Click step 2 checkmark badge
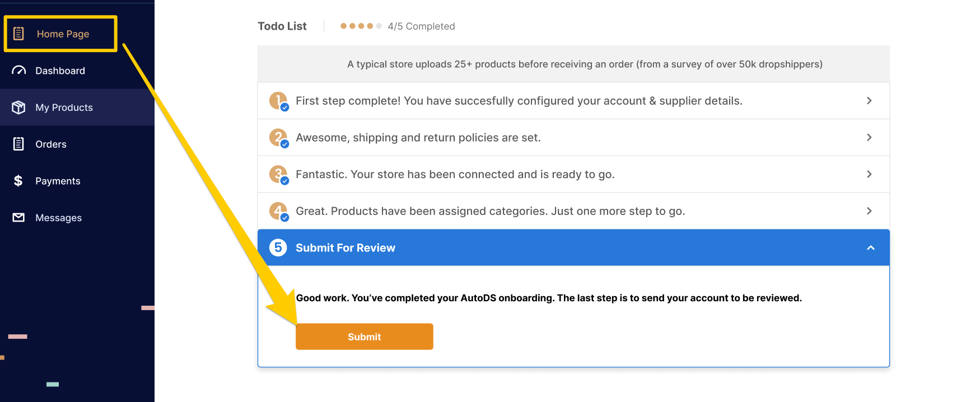 [x=284, y=144]
